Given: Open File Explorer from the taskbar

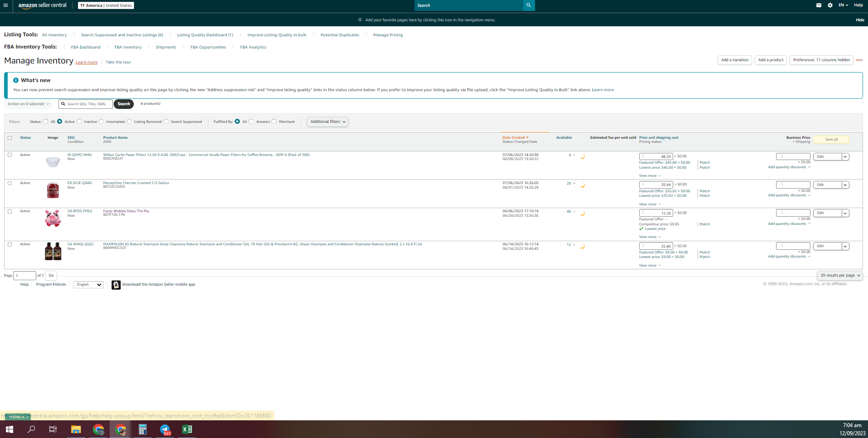Looking at the screenshot, I should click(x=76, y=429).
